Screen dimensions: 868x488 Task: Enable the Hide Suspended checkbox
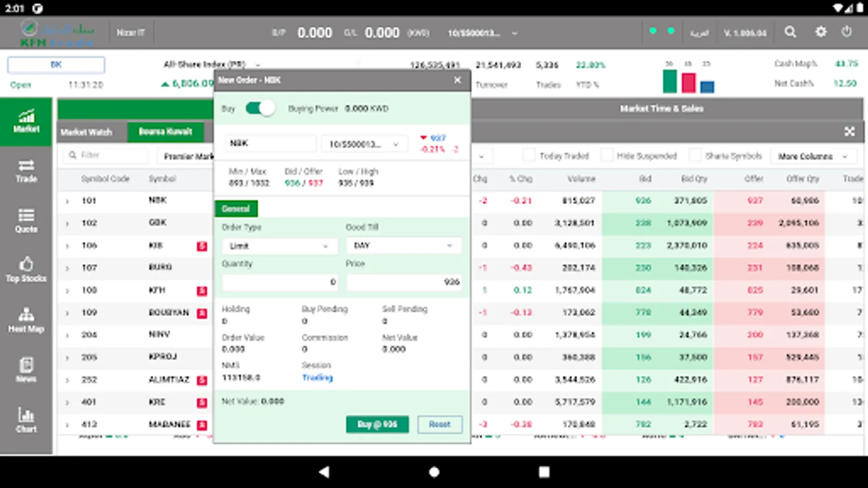[x=607, y=156]
